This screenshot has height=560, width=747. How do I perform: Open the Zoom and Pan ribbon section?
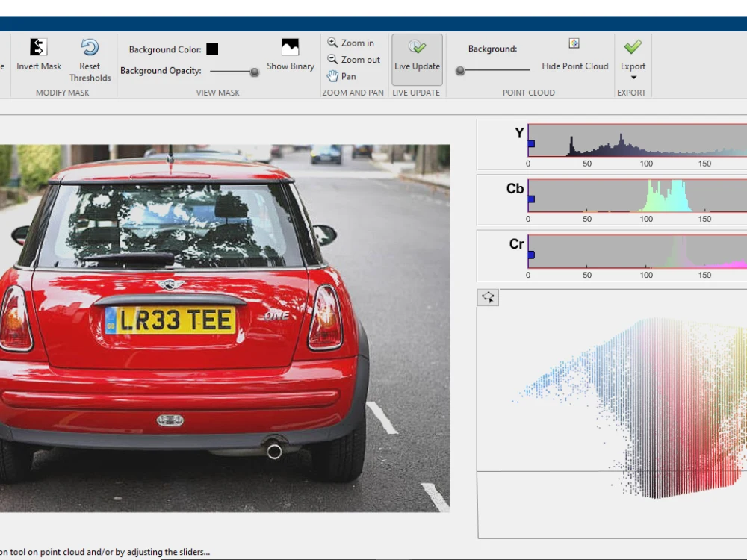click(353, 92)
